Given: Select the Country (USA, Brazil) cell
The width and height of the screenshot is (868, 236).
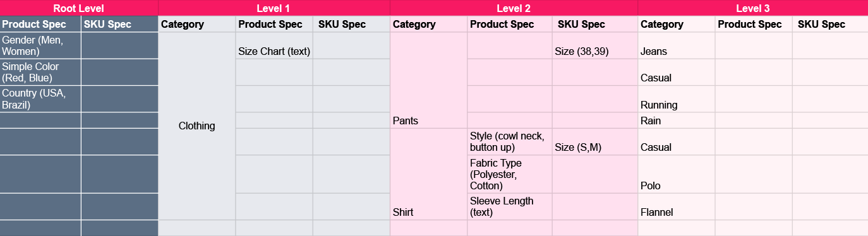Looking at the screenshot, I should (40, 99).
